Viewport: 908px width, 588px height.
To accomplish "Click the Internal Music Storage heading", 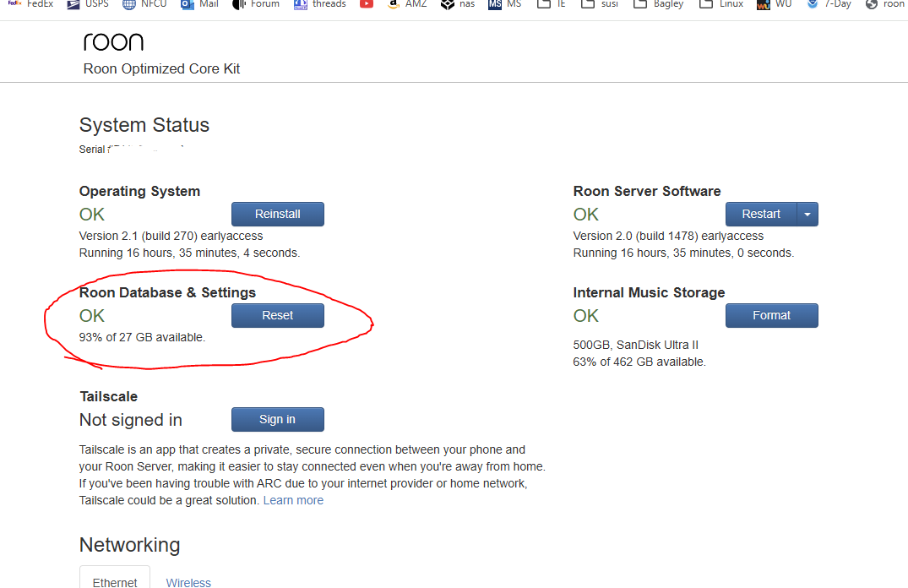I will click(650, 292).
